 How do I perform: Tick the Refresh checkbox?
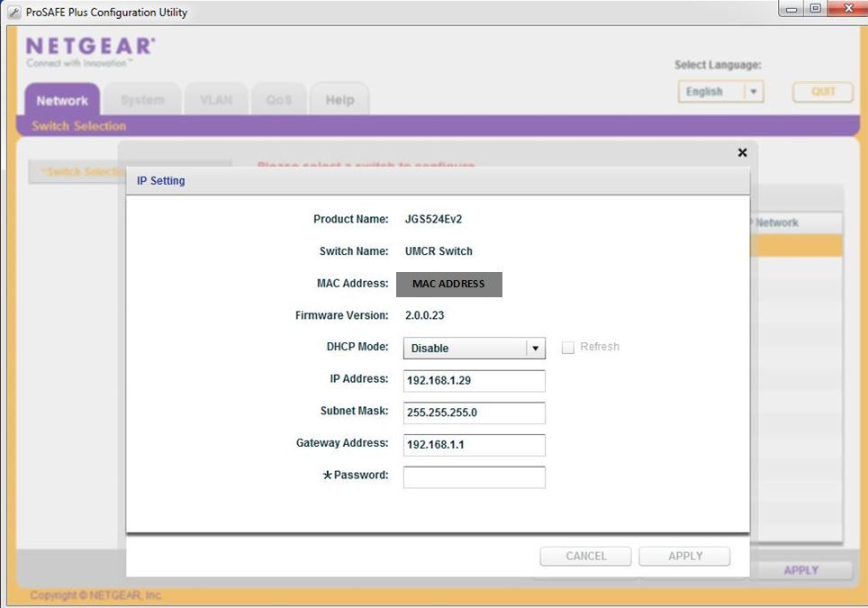567,347
